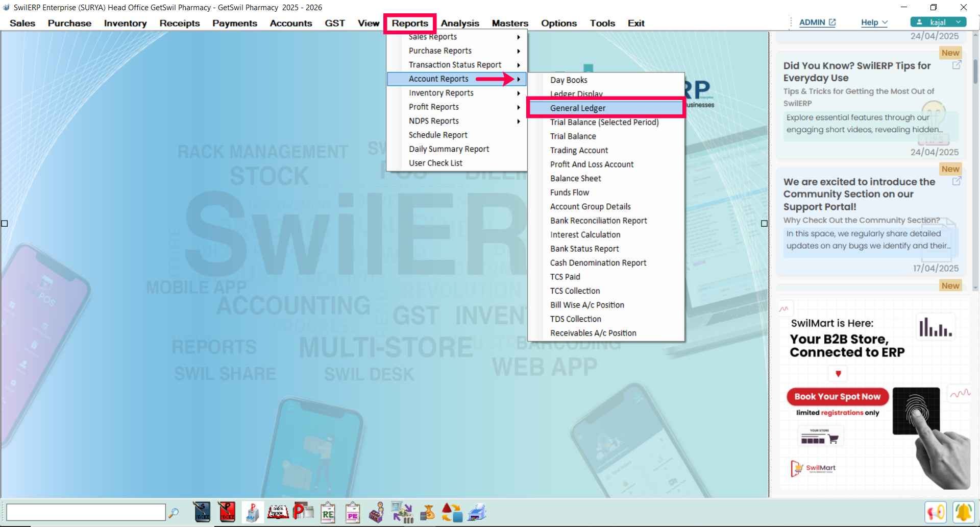Expand the Inventory Reports submenu arrow
The height and width of the screenshot is (527, 980).
519,93
